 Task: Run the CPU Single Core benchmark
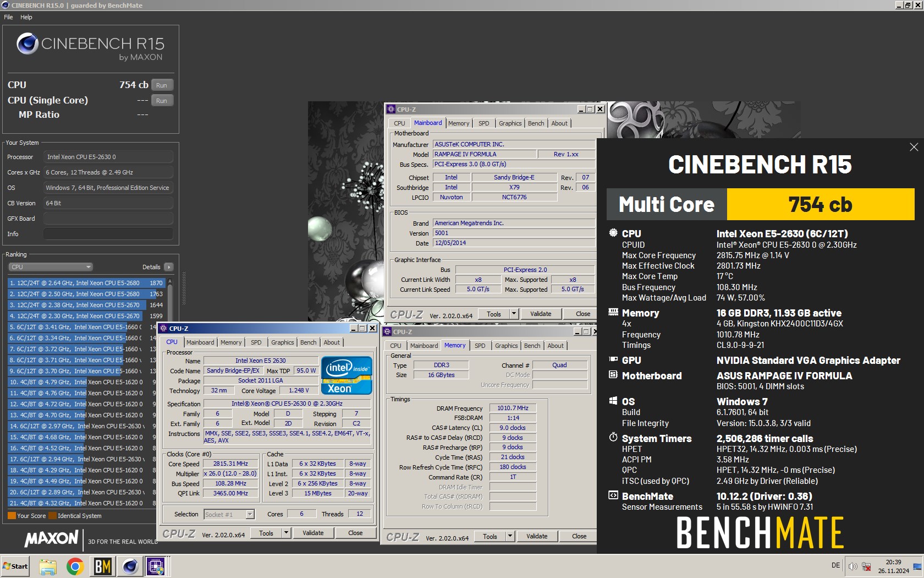pyautogui.click(x=162, y=100)
